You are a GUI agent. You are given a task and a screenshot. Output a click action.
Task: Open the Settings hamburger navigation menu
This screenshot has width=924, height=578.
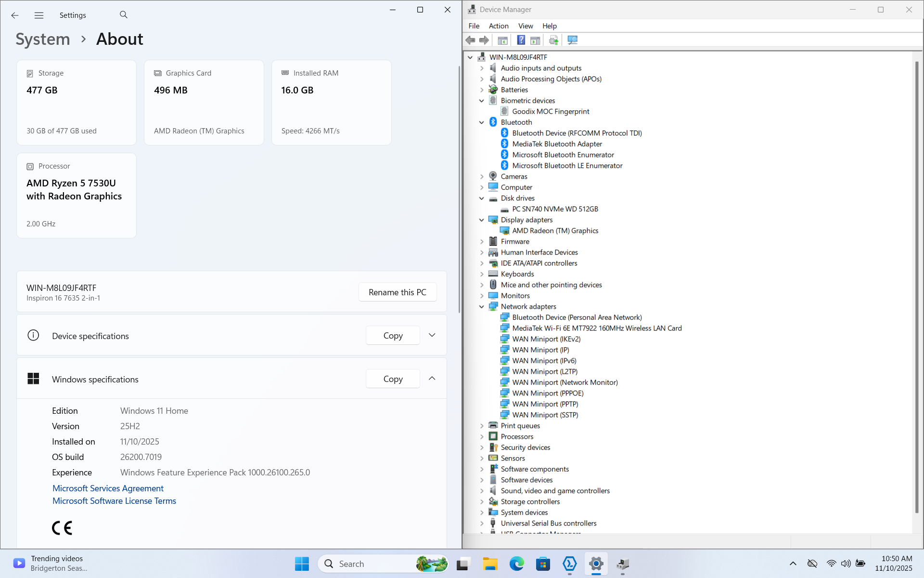tap(39, 15)
